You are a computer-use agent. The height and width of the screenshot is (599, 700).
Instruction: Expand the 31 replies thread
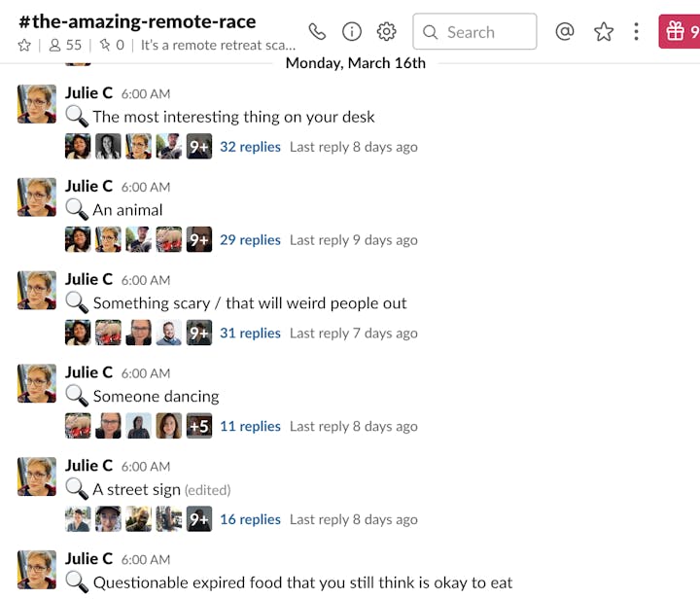250,334
